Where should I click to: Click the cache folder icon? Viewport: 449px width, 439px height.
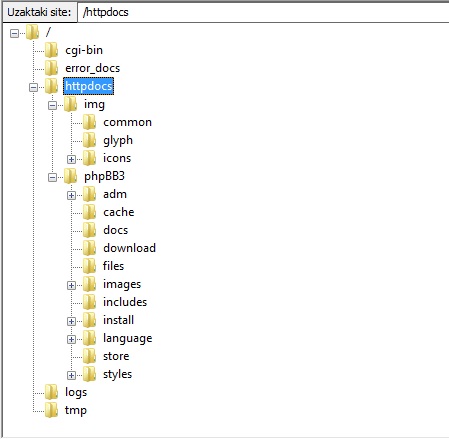[x=90, y=212]
